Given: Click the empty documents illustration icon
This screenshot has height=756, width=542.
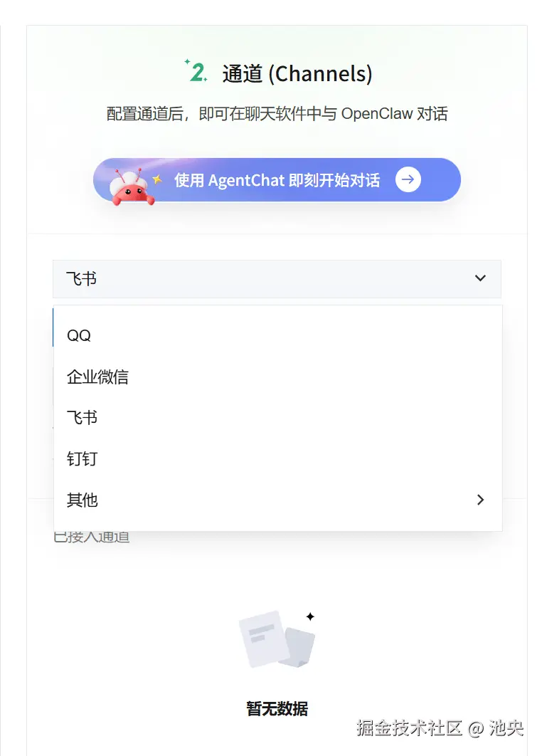Looking at the screenshot, I should click(x=277, y=639).
